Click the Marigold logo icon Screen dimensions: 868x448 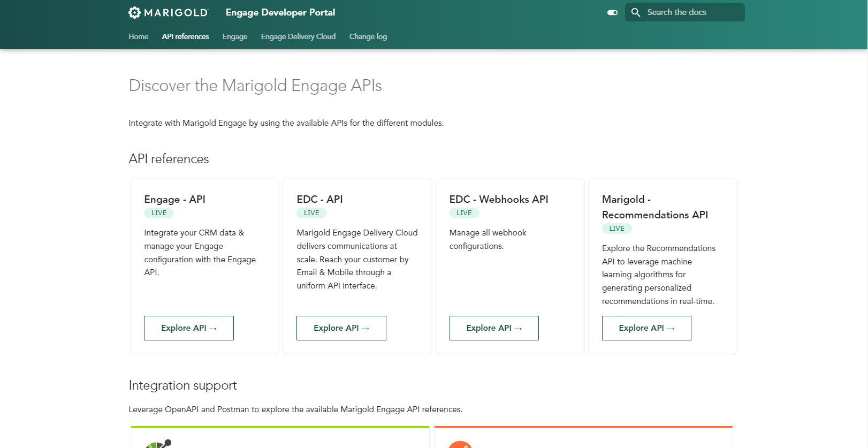(x=135, y=12)
